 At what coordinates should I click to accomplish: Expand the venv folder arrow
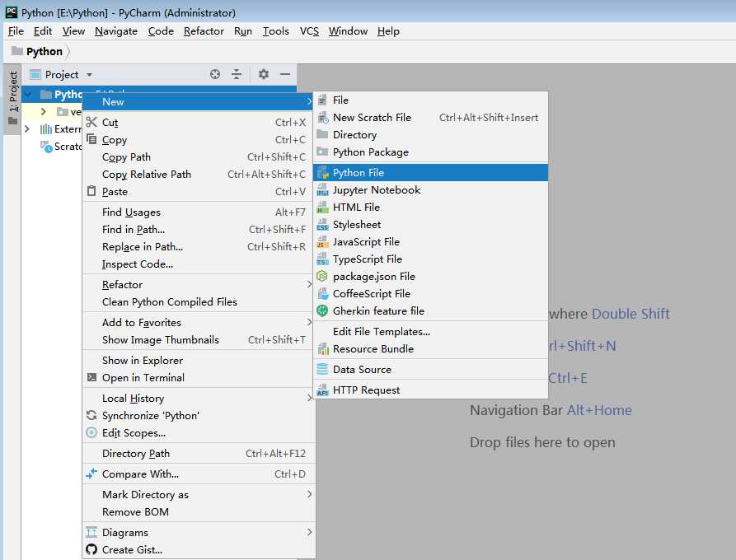pos(43,112)
